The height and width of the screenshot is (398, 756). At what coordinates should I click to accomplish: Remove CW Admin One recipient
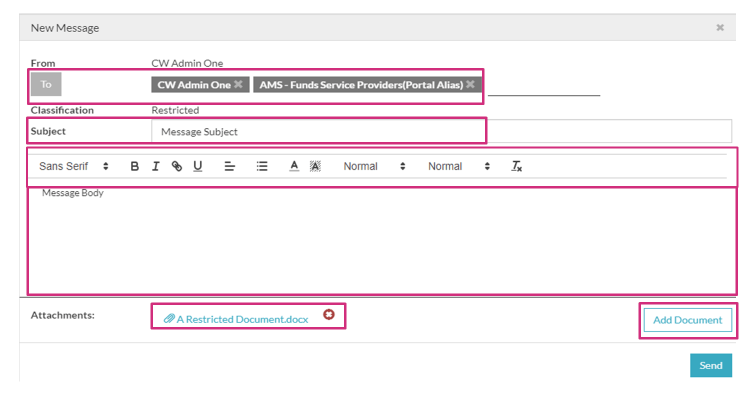click(x=238, y=84)
